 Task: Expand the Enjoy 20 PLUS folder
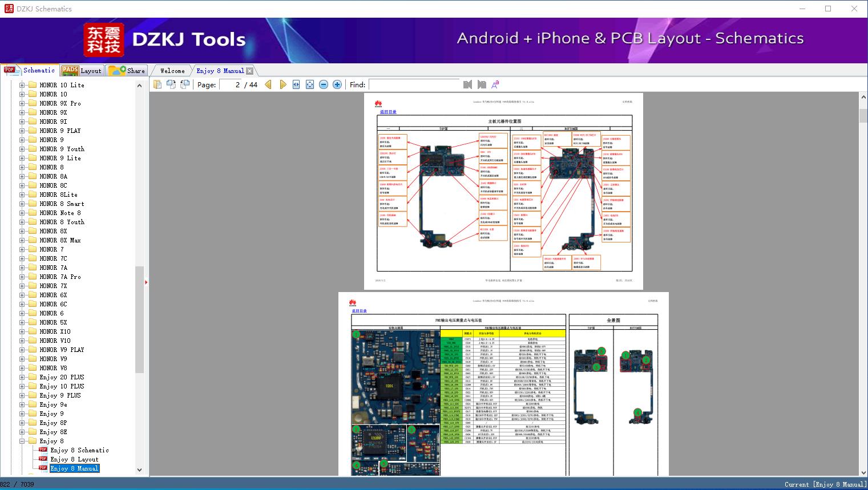(22, 377)
